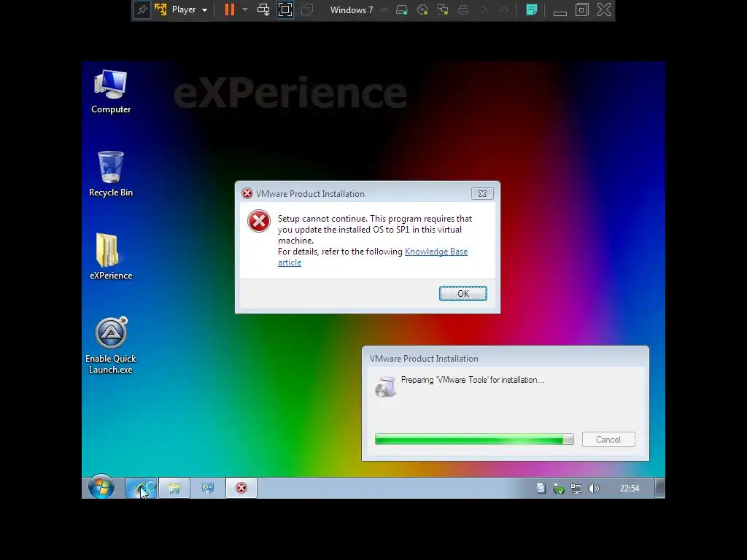Select Enable Quick Launch.exe icon
Screen dimensions: 747x560
pos(111,346)
